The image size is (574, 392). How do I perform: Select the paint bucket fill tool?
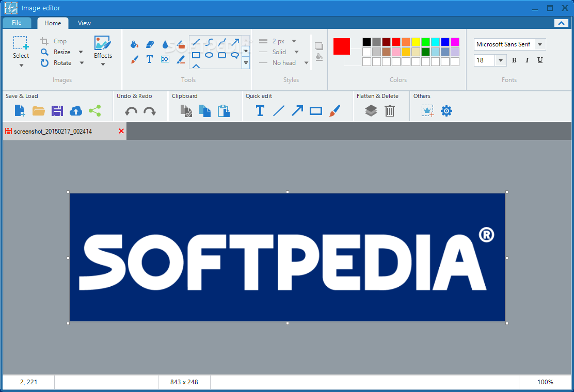click(x=134, y=44)
